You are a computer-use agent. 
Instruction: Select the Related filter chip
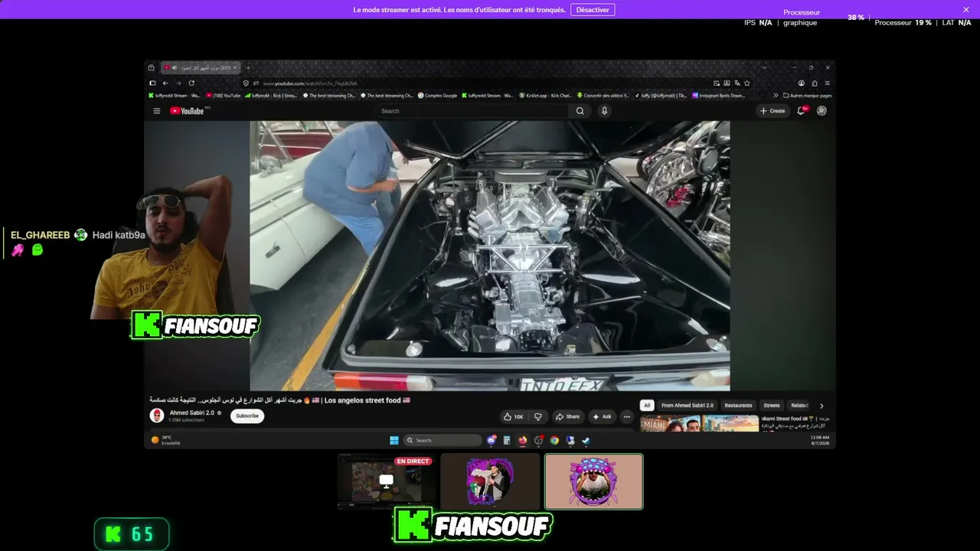800,406
